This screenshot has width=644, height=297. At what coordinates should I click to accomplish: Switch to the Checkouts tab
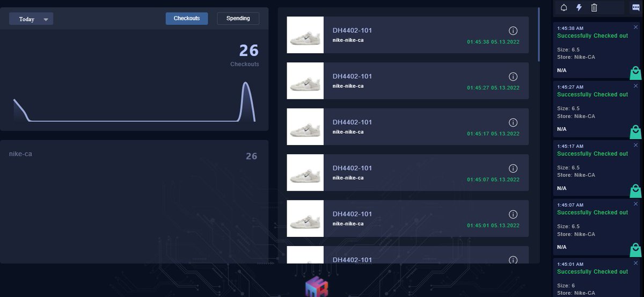pyautogui.click(x=187, y=18)
